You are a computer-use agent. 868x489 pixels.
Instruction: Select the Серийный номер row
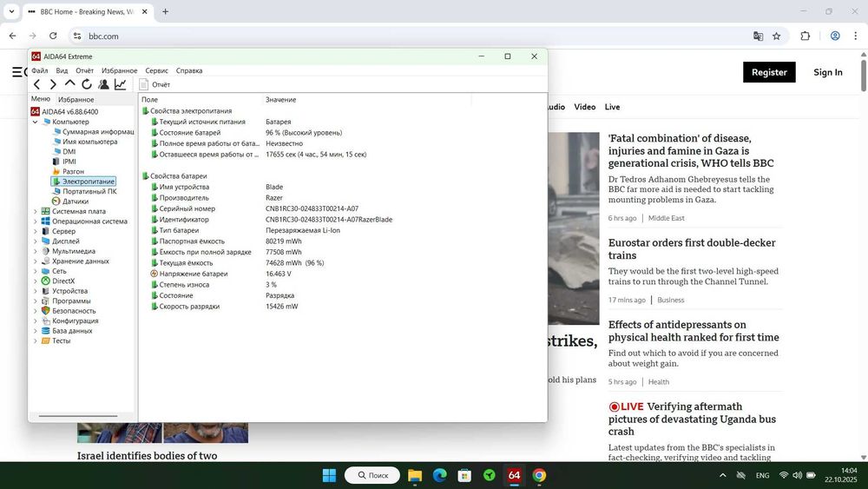(254, 208)
